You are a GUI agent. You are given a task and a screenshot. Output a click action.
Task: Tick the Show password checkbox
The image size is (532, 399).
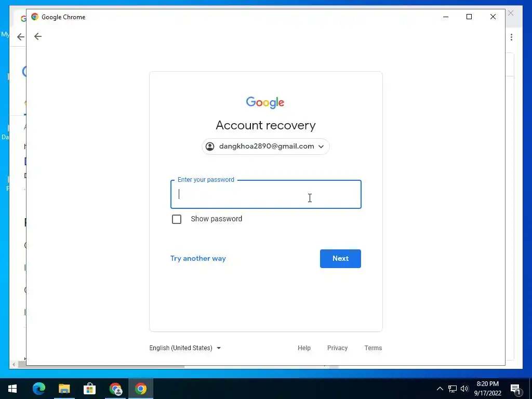coord(177,219)
